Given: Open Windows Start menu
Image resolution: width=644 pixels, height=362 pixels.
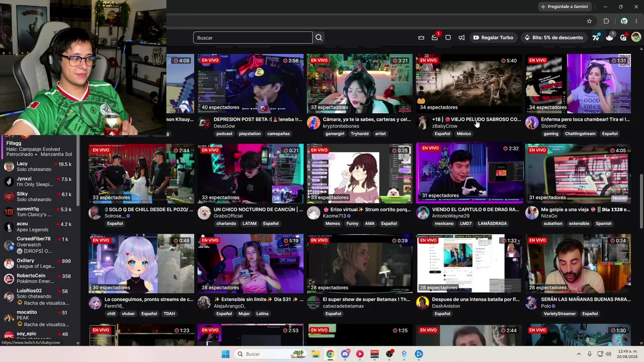Looking at the screenshot, I should 225,354.
